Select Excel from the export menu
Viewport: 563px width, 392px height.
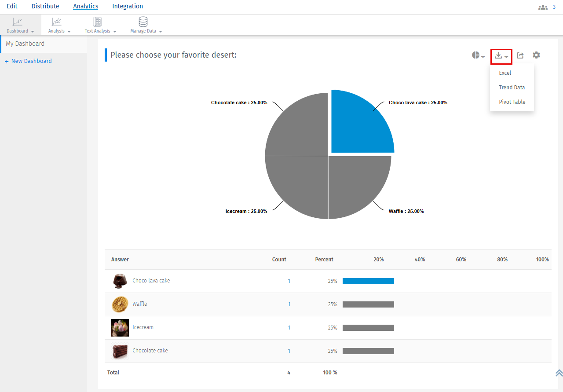click(x=505, y=73)
